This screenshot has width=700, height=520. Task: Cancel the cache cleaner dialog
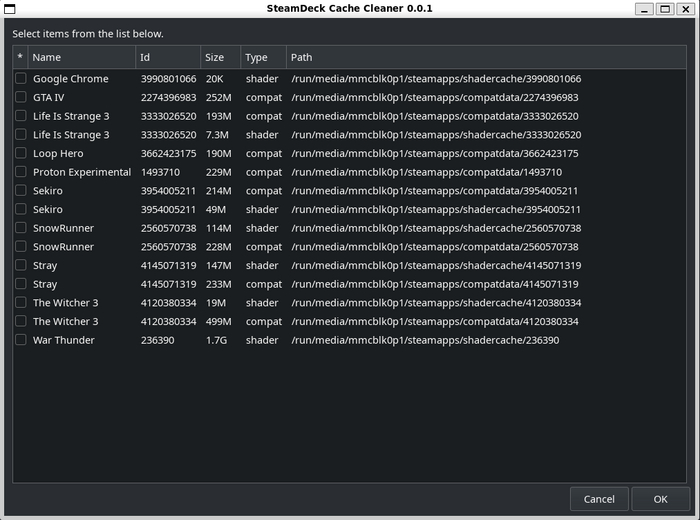599,499
